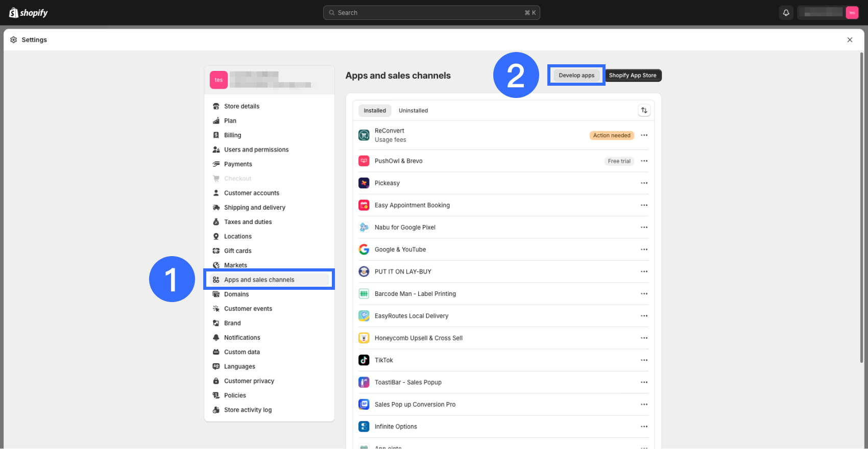Viewport: 868px width, 449px height.
Task: Click the PUT IT ON LAY-BUY icon
Action: tap(364, 271)
